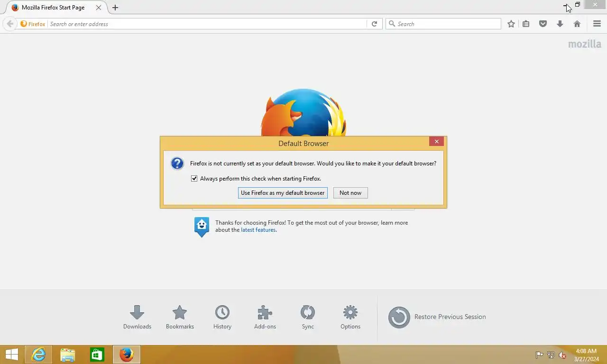Click Use Firefox as my default browser
Screen dimensions: 607x364
[283, 193]
